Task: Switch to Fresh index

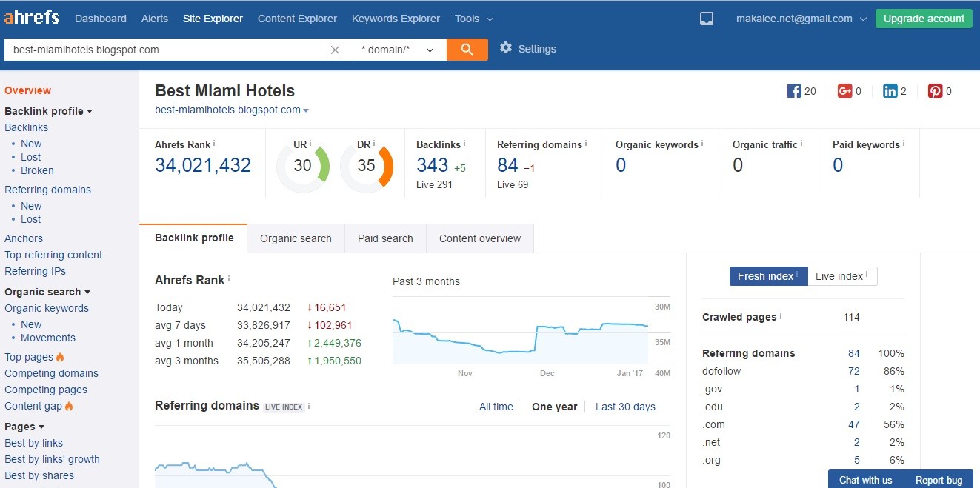Action: click(x=768, y=276)
